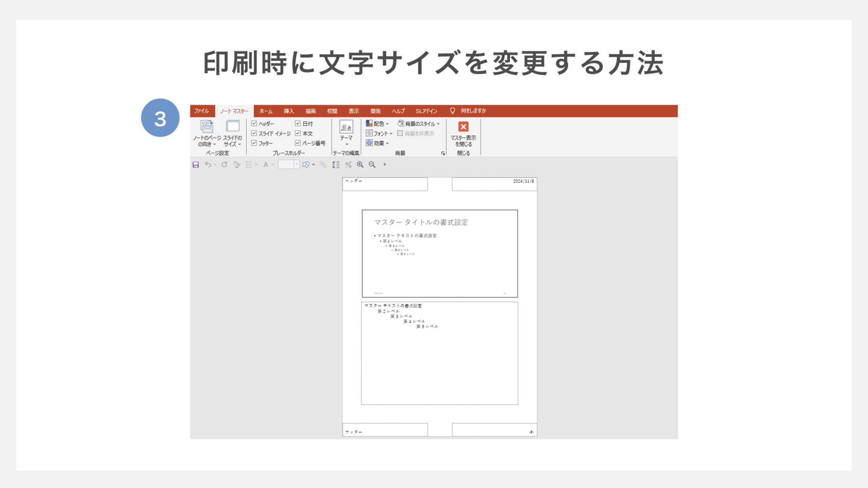Switch to the SLアドイン tab
Screen dimensions: 868x488
point(426,111)
